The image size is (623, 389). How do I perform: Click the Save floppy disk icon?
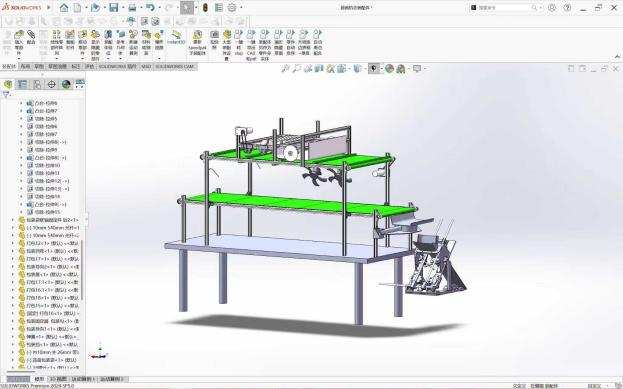[114, 8]
